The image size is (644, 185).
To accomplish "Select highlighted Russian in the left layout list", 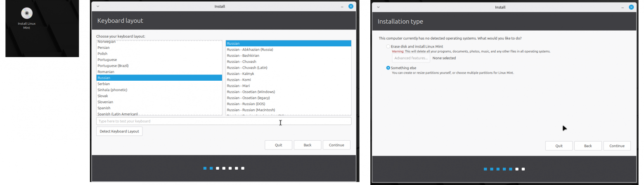I will (x=159, y=78).
